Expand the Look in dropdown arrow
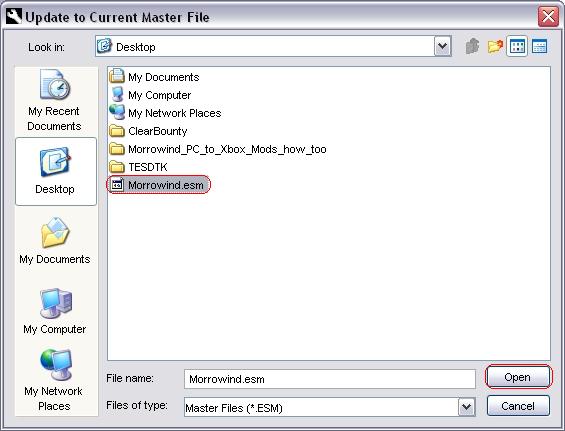Screen dimensions: 565x431 pyautogui.click(x=442, y=46)
